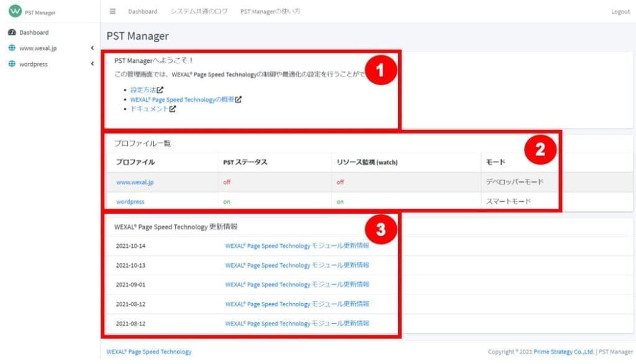This screenshot has width=636, height=364.
Task: Click the footer WEXAL Page Speed Technology link
Action: click(149, 352)
